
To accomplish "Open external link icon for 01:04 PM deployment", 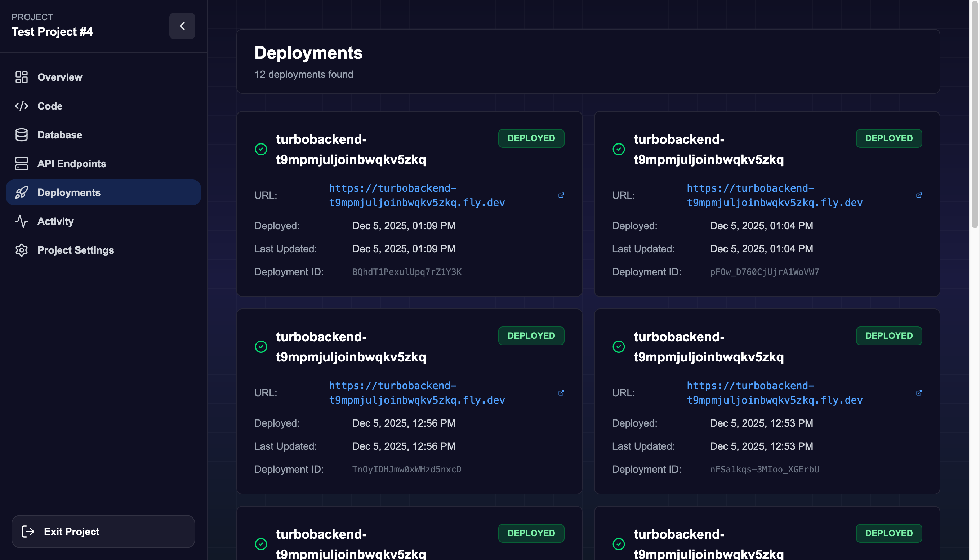I will click(x=918, y=195).
